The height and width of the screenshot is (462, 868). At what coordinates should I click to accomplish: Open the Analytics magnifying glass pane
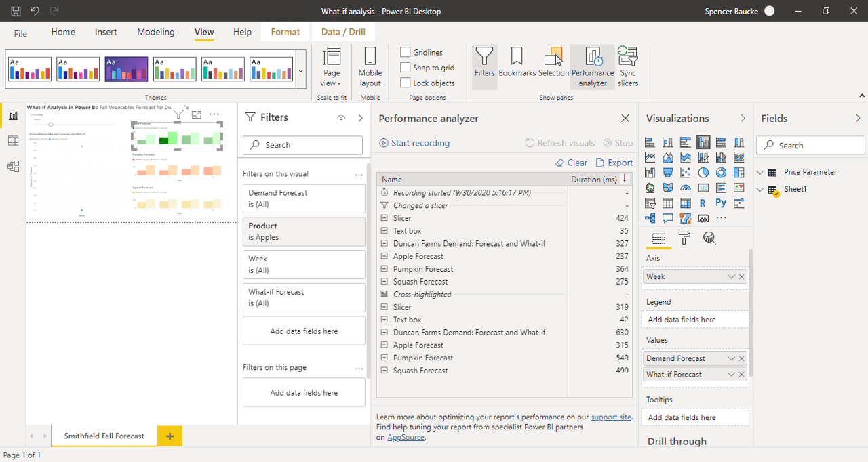708,238
